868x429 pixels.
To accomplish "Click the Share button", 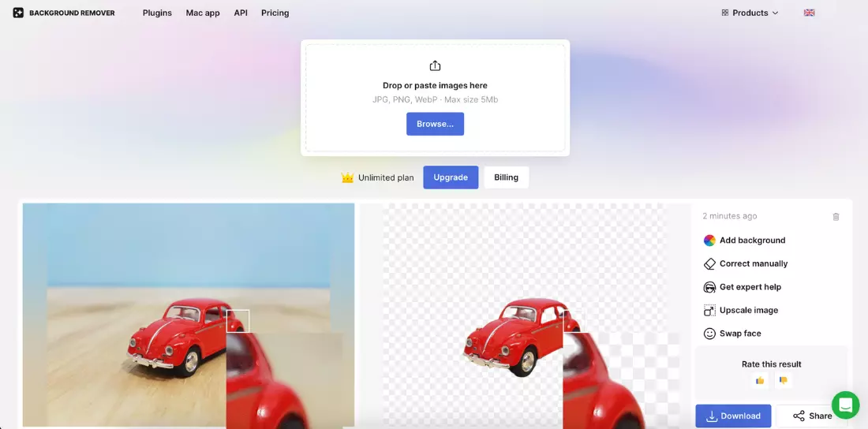I will [812, 416].
